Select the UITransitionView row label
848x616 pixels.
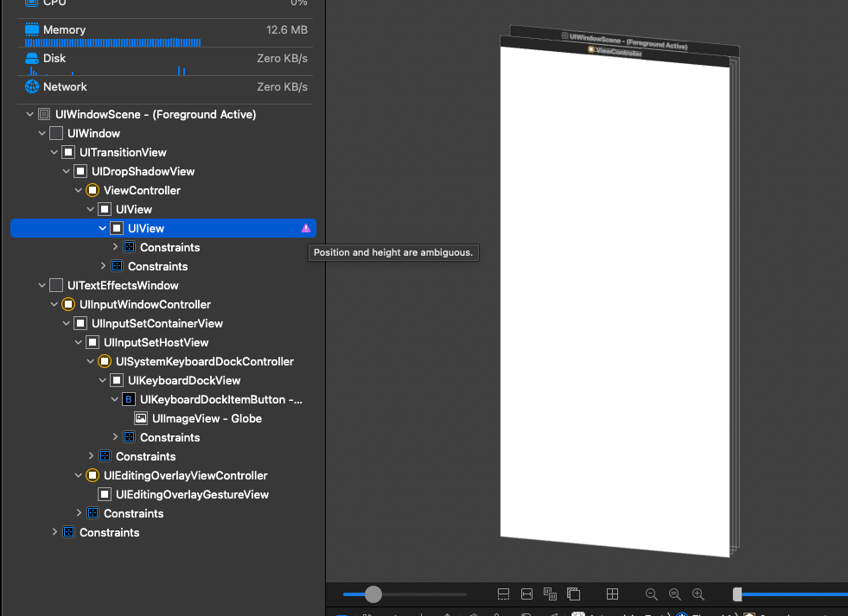tap(123, 152)
